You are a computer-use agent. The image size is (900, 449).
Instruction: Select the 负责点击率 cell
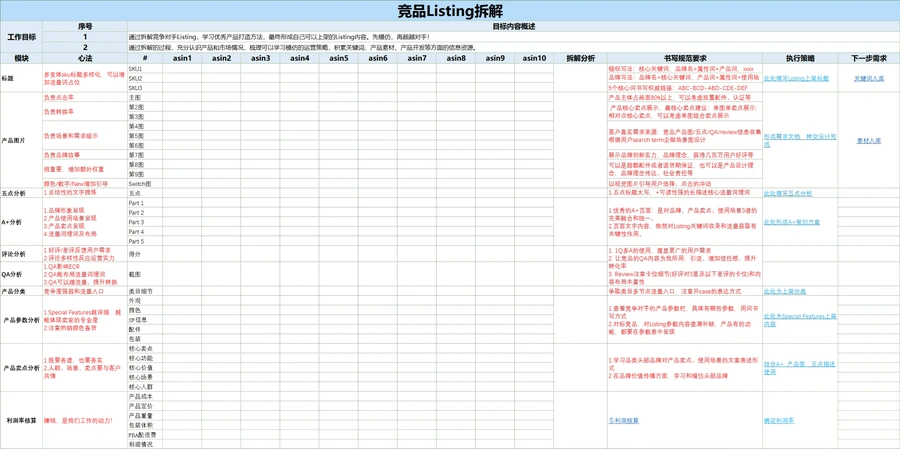click(x=85, y=98)
